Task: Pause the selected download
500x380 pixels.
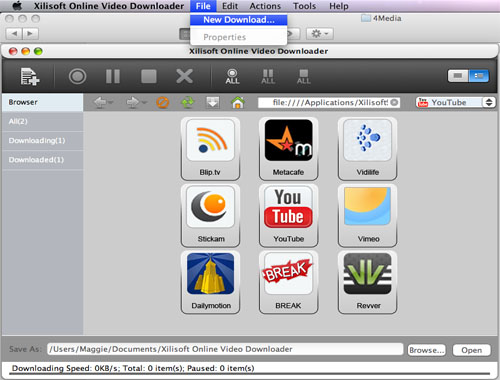Action: (x=113, y=76)
